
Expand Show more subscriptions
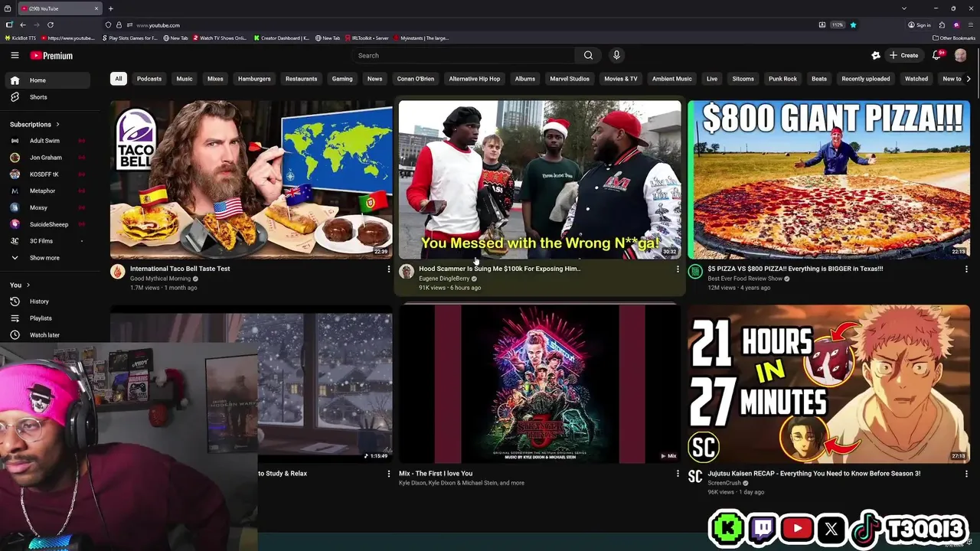(47, 258)
